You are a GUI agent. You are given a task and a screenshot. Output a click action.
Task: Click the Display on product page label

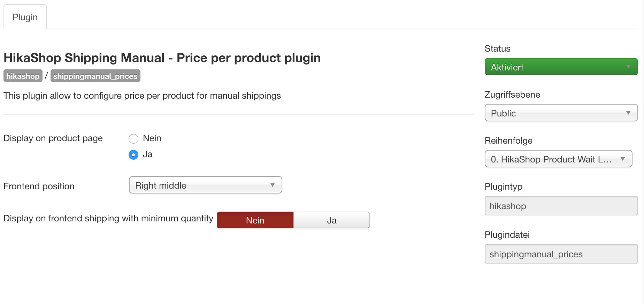pos(53,138)
